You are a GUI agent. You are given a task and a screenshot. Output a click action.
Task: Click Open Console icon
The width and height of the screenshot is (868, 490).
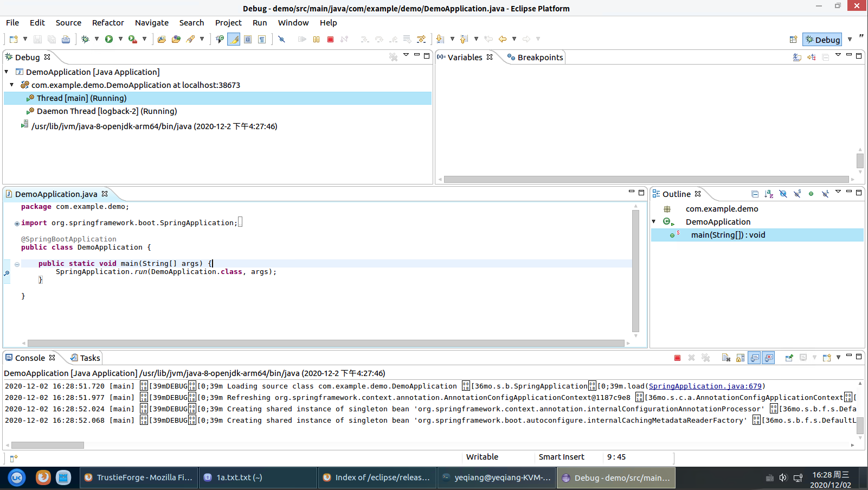[x=827, y=358]
